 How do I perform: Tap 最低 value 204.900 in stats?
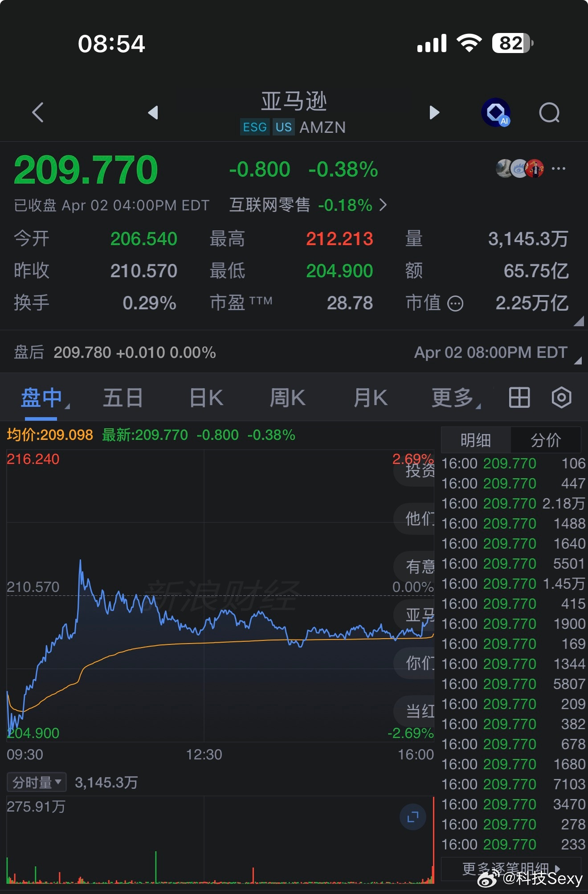[339, 271]
